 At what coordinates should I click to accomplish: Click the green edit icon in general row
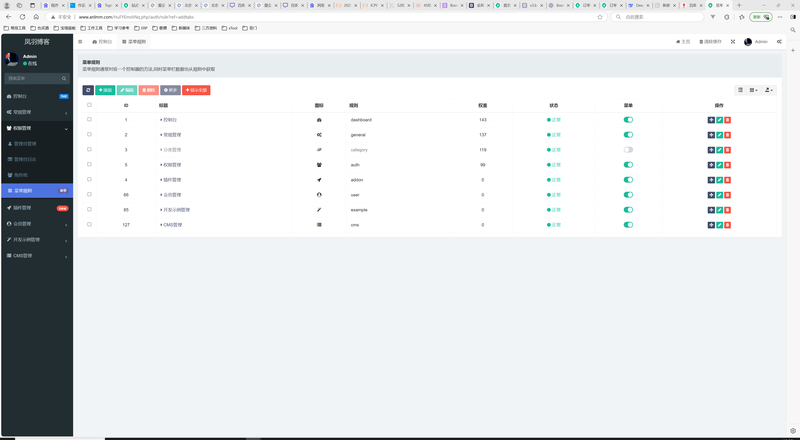coord(719,135)
